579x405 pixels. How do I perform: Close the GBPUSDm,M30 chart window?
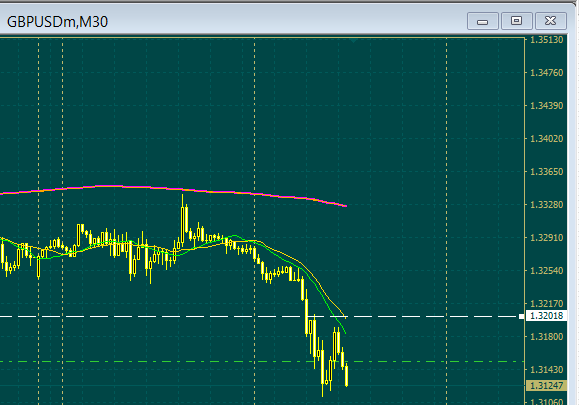tap(550, 21)
